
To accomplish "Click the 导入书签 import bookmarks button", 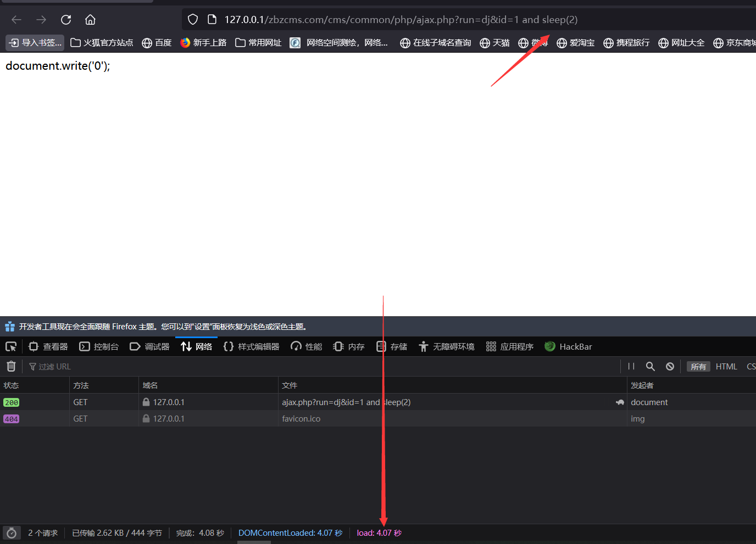I will click(35, 43).
